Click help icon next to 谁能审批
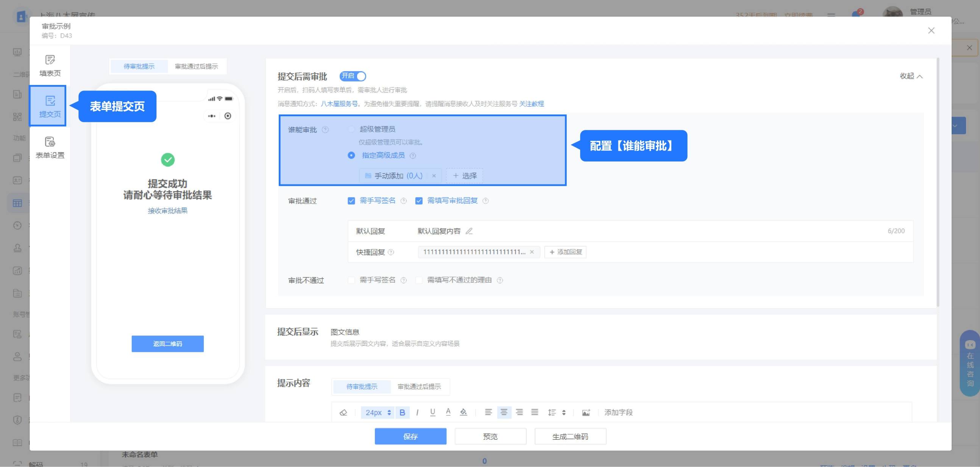 [325, 130]
